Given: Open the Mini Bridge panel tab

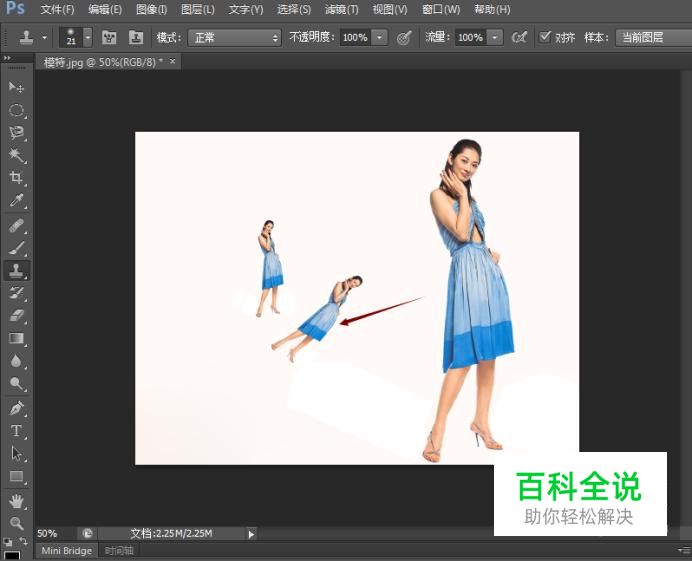Looking at the screenshot, I should coord(66,551).
